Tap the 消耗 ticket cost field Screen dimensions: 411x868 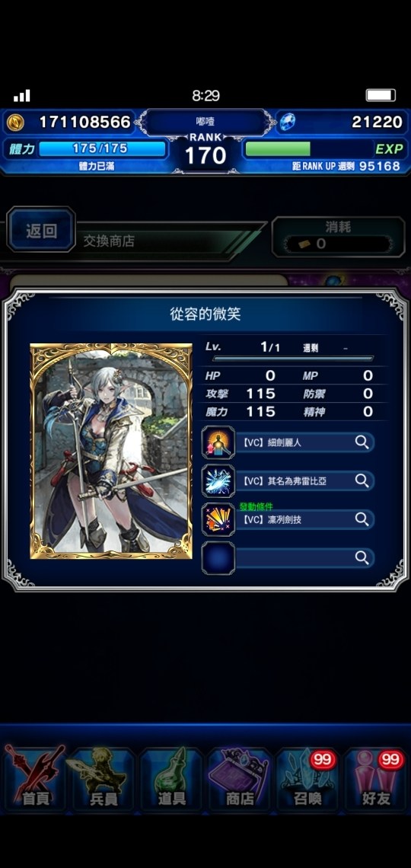point(337,237)
